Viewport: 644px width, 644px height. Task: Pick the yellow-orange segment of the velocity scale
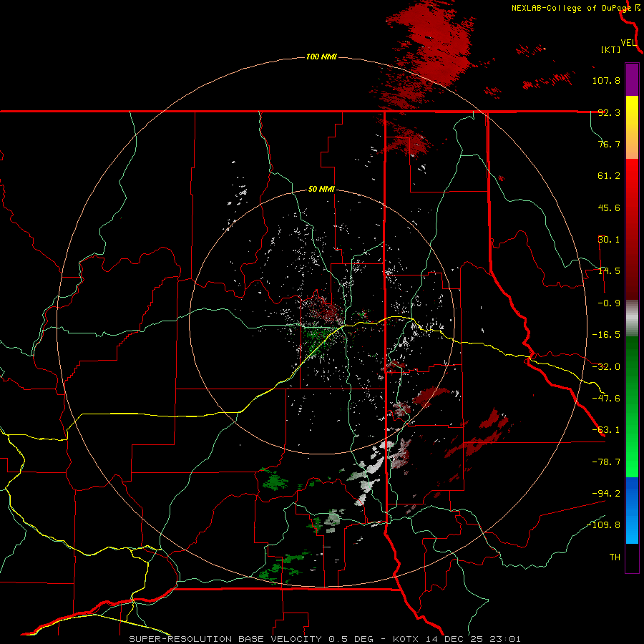(632, 127)
